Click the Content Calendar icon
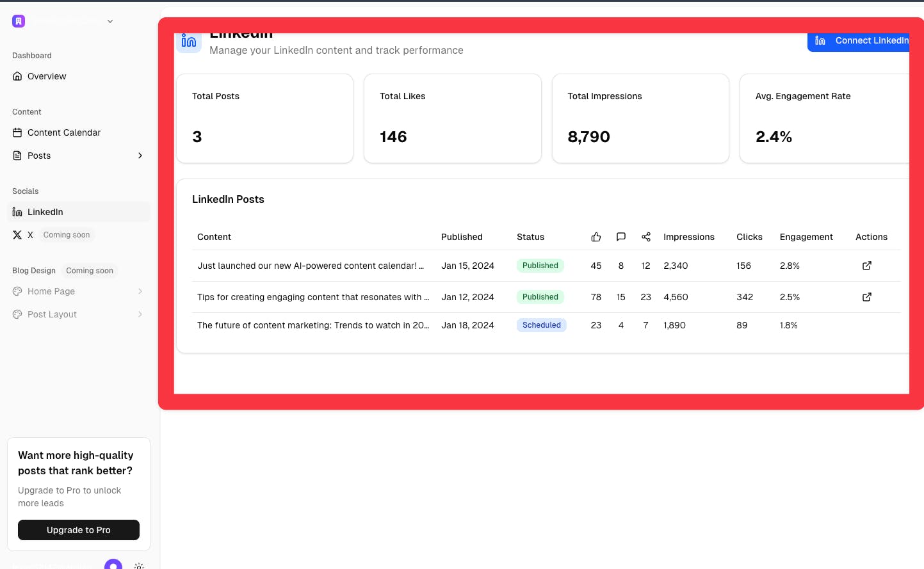The image size is (924, 569). point(17,132)
